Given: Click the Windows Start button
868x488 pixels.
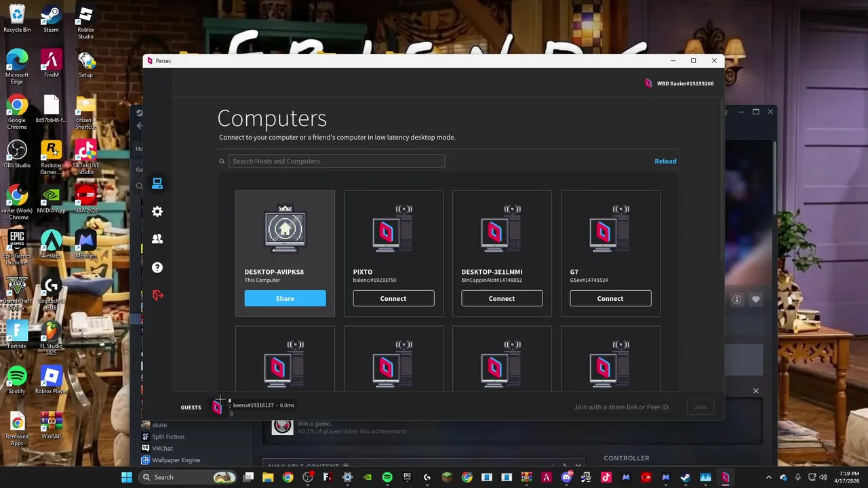Looking at the screenshot, I should 127,477.
